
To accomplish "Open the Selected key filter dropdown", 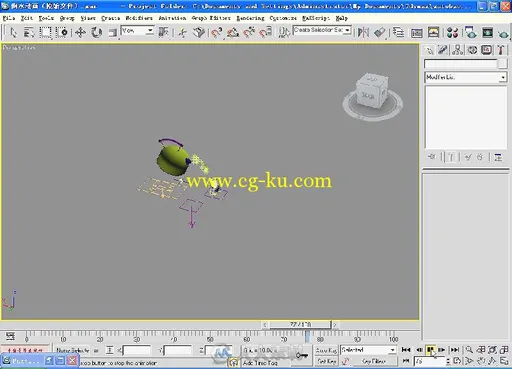I will pos(368,350).
